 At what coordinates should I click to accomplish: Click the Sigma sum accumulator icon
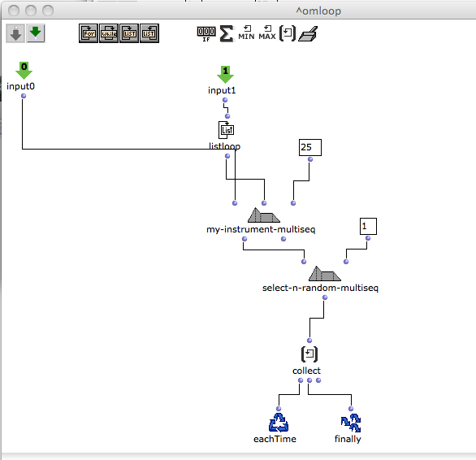click(227, 33)
